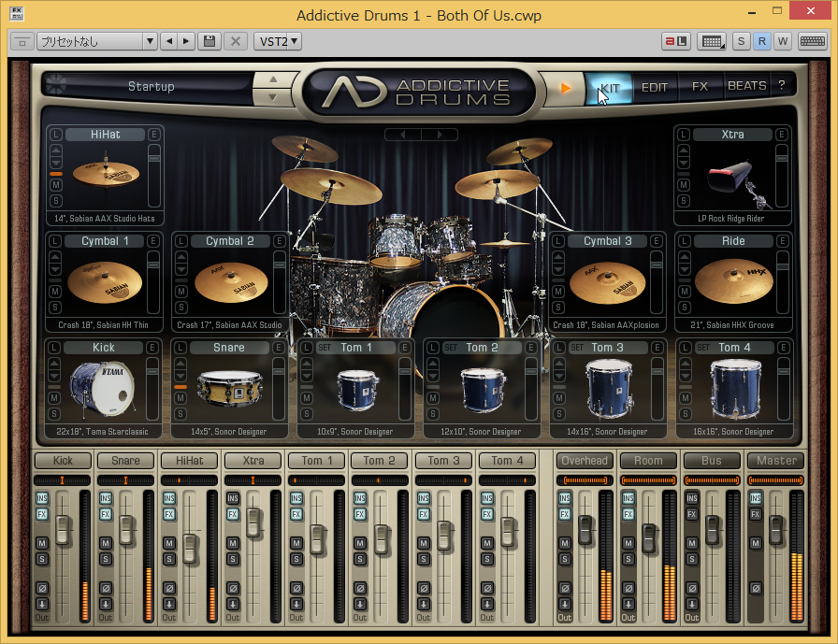Solo the Snare mixer channel
This screenshot has height=644, width=838.
pos(106,559)
